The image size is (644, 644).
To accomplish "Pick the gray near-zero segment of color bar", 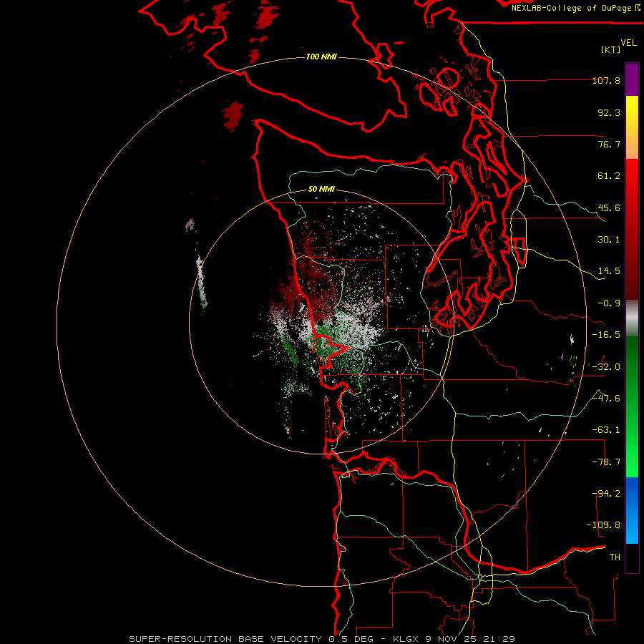I will click(632, 318).
